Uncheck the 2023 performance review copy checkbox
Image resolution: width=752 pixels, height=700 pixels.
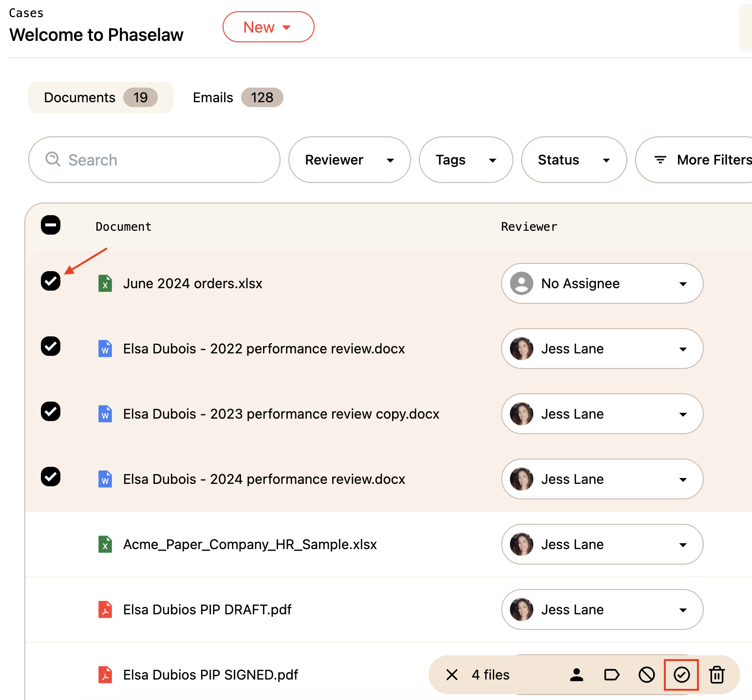click(x=51, y=411)
